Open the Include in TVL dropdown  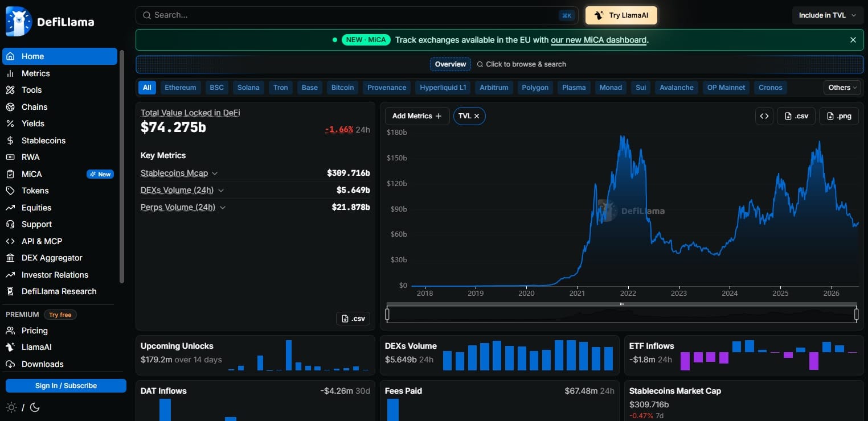(828, 15)
